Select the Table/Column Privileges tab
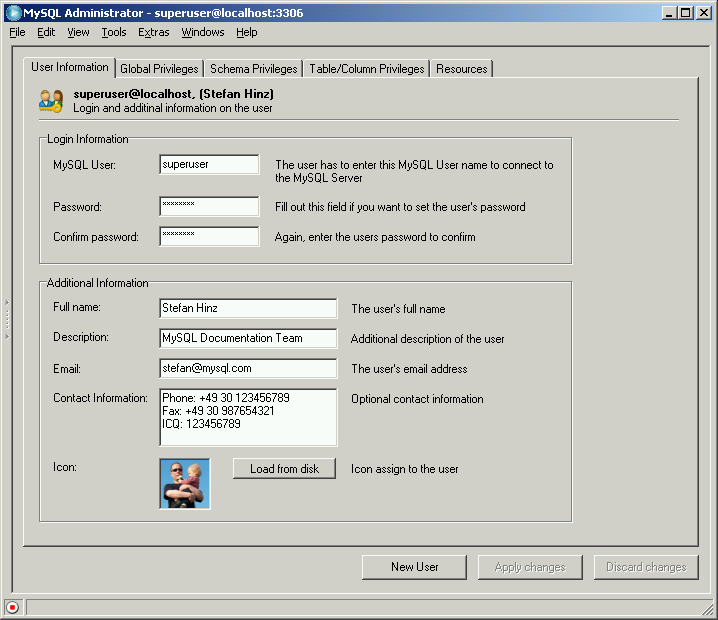The image size is (718, 620). pyautogui.click(x=366, y=69)
